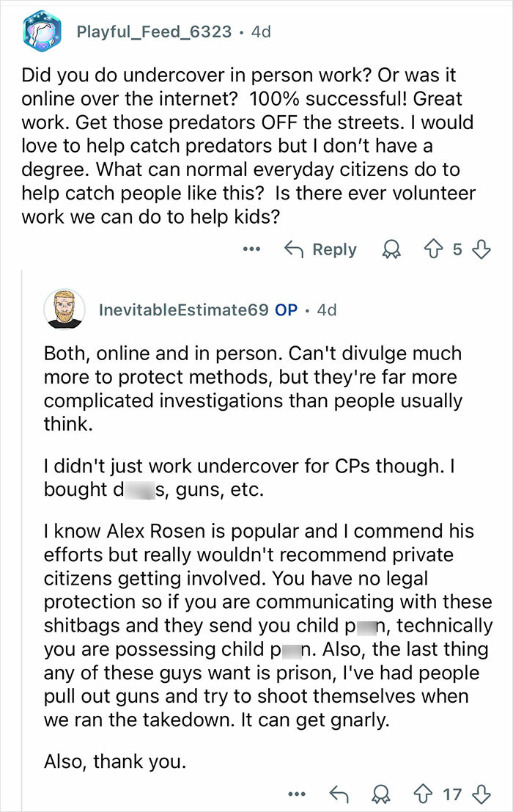The image size is (513, 812).
Task: Click the reply arrow under the OP's comment
Action: click(x=337, y=794)
